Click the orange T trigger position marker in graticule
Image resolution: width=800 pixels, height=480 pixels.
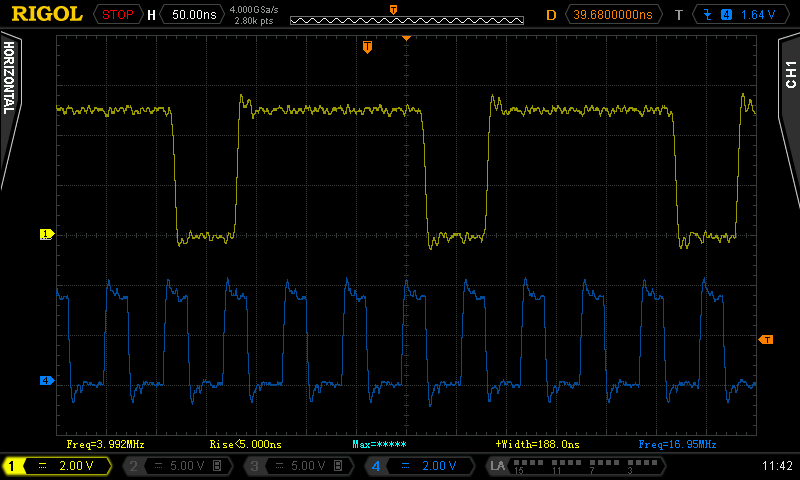tap(367, 47)
